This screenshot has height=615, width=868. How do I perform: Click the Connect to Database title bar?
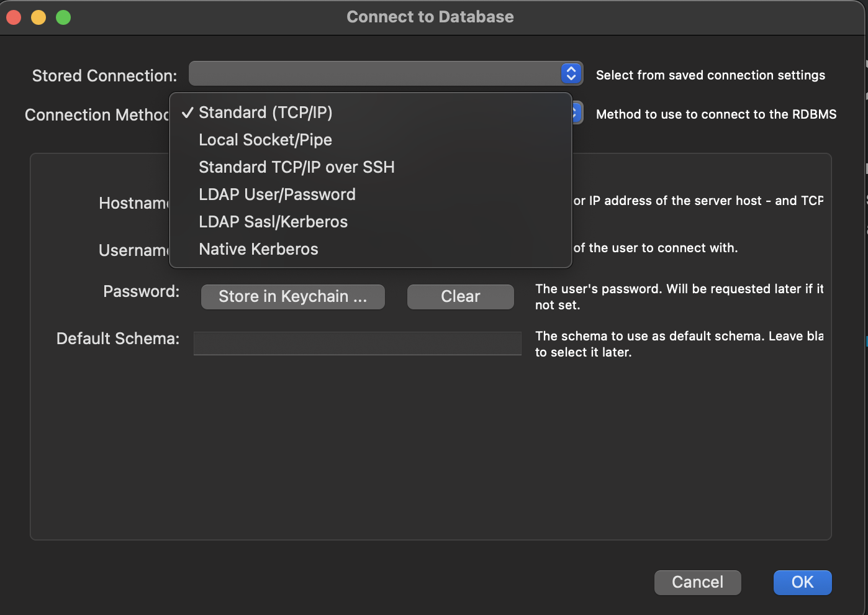pyautogui.click(x=430, y=17)
